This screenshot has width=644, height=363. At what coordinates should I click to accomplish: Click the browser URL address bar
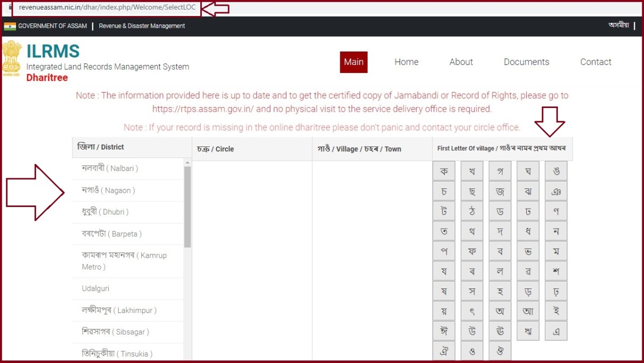pyautogui.click(x=107, y=8)
